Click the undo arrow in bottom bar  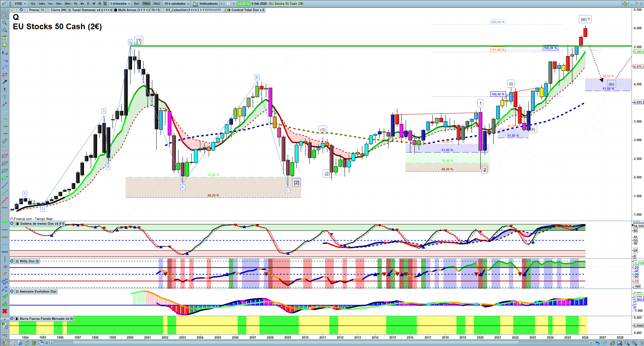point(597,343)
